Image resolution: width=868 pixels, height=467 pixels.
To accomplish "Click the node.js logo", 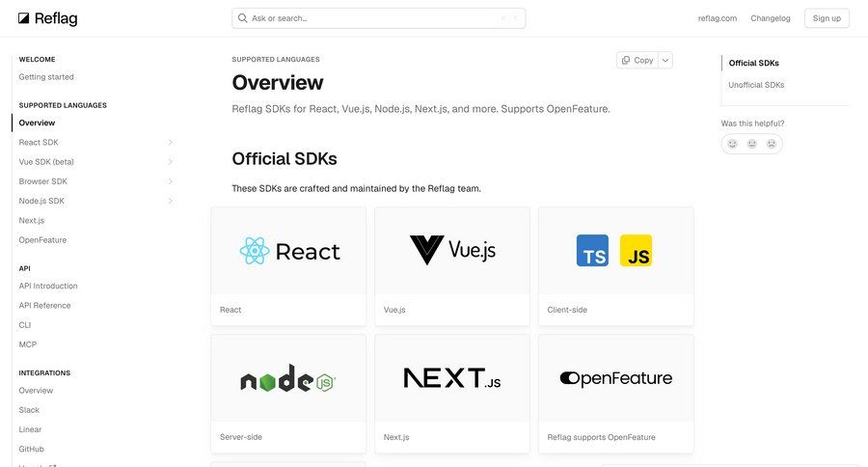I will [287, 378].
